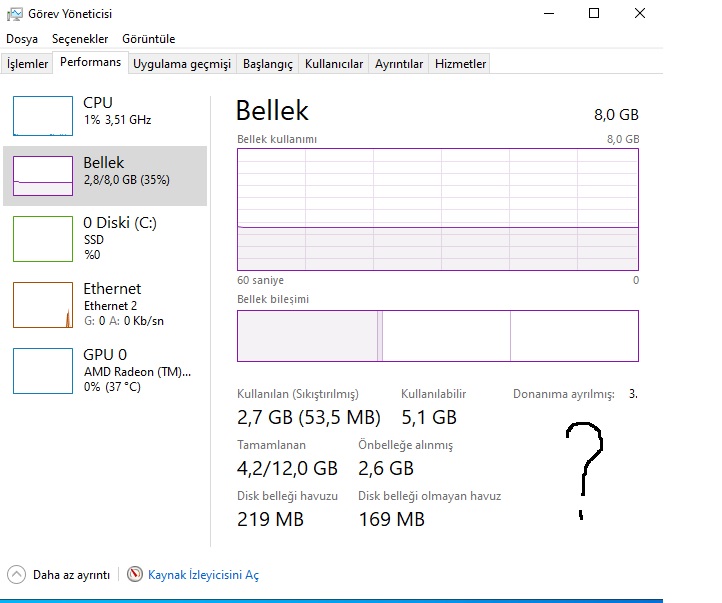The image size is (722, 603).
Task: Go to the Başlangıç tab
Action: tap(268, 64)
